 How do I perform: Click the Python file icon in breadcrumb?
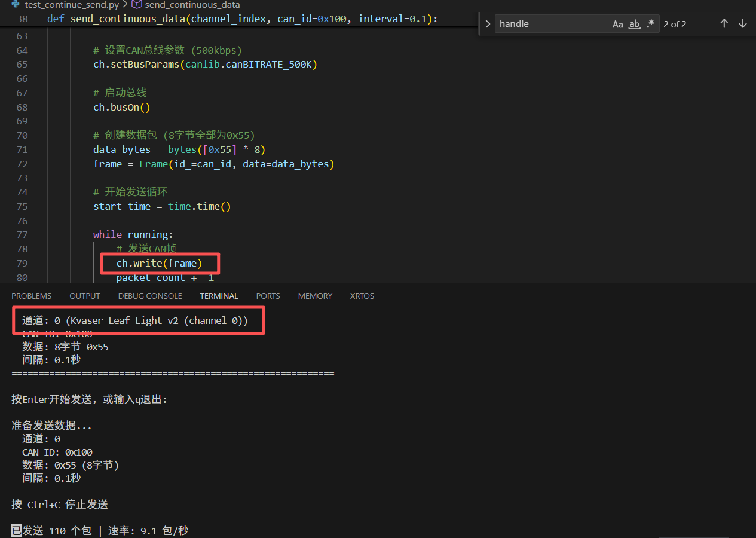pyautogui.click(x=16, y=5)
